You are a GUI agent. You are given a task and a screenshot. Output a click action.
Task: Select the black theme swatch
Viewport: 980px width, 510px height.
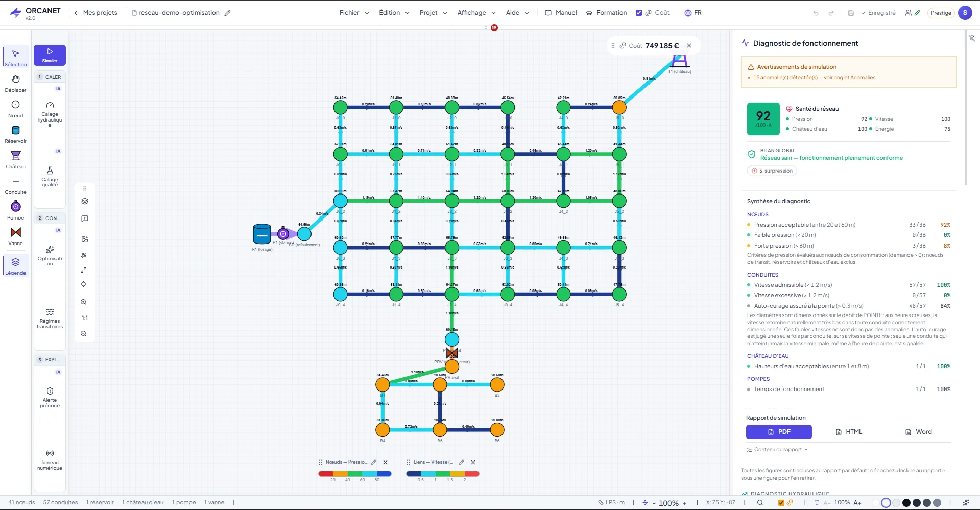[906, 503]
